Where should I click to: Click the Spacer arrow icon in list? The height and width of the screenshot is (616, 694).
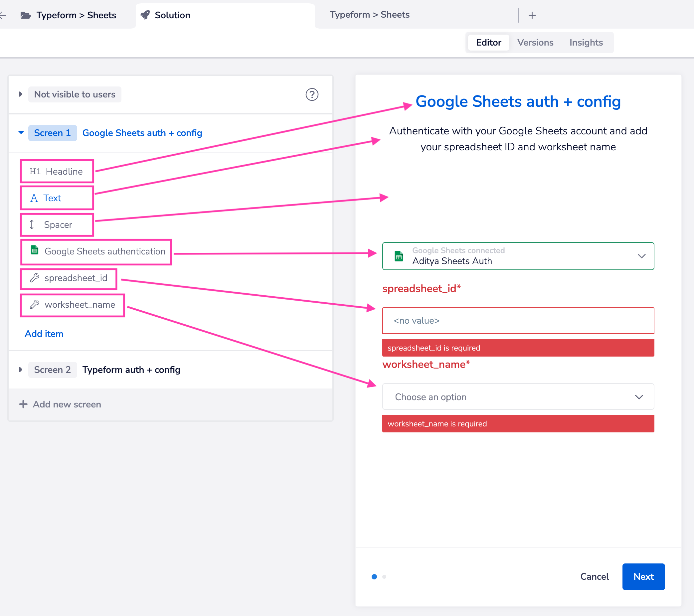click(x=32, y=225)
